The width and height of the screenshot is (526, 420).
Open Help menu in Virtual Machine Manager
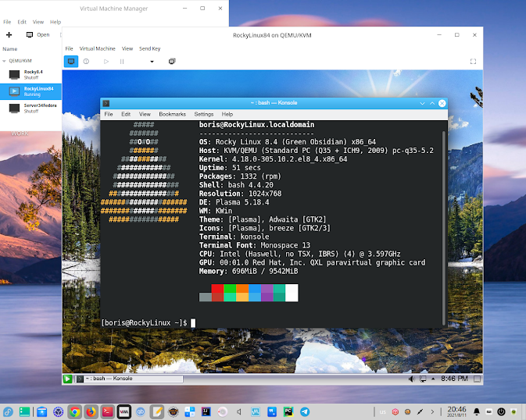tap(55, 22)
